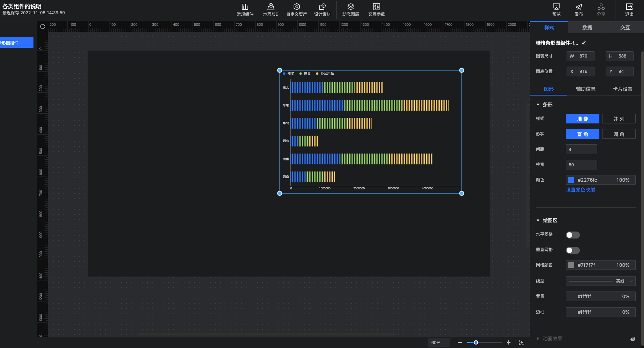
Task: Toggle the 水平网格 switch
Action: (573, 235)
